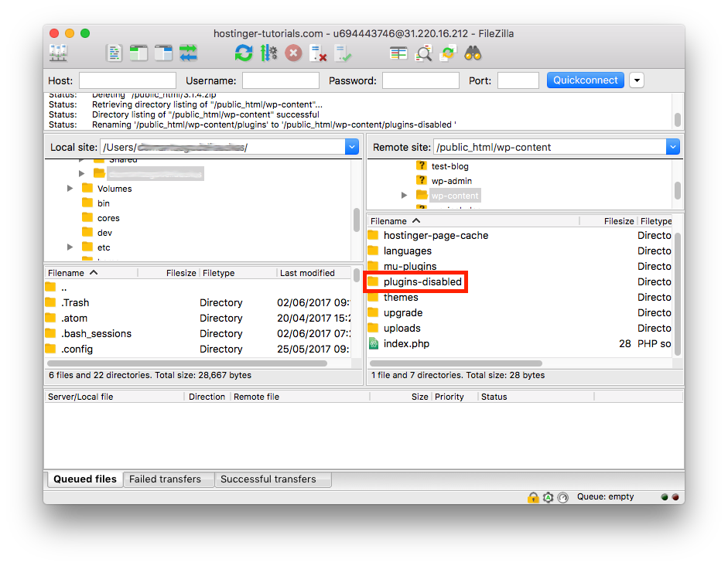This screenshot has height=566, width=728.
Task: Cancel the current operation red icon
Action: 293,53
